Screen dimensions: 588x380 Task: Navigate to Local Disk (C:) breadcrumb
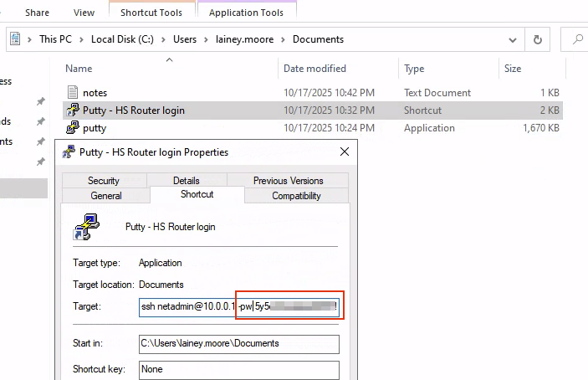click(x=123, y=39)
